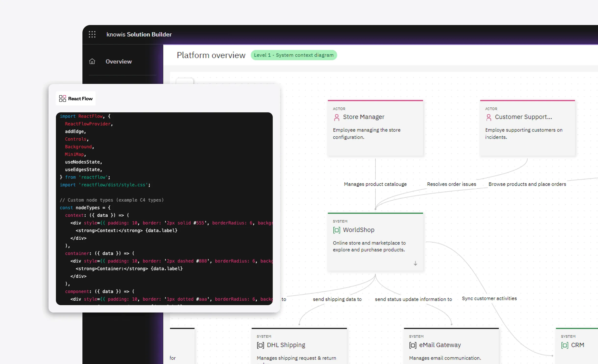This screenshot has width=598, height=364.
Task: Click 'addEdge,' in the code block
Action: 75,131
